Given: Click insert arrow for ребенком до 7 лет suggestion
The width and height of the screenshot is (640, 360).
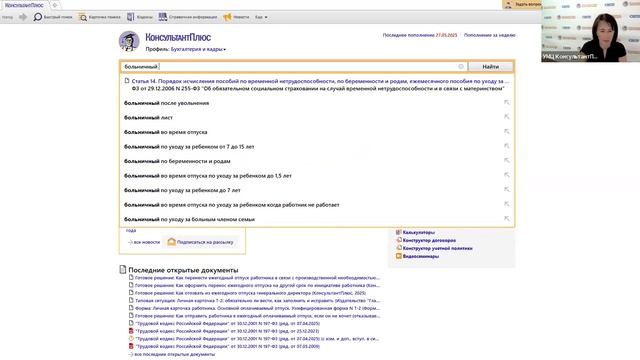Looking at the screenshot, I should pyautogui.click(x=507, y=189).
